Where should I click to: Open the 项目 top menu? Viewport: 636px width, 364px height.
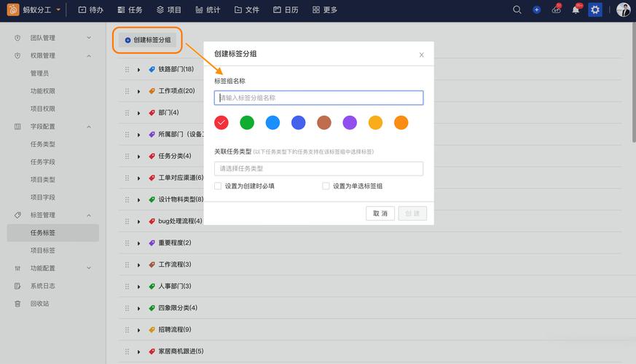[169, 9]
